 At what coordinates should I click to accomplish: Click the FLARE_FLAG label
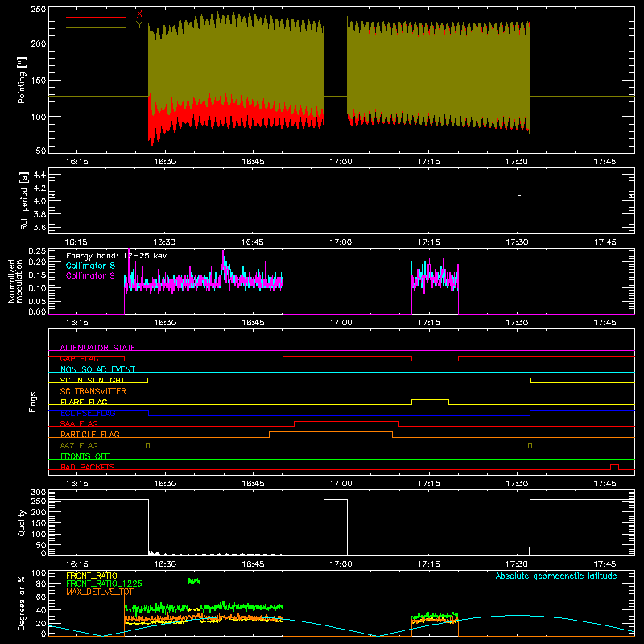(84, 402)
